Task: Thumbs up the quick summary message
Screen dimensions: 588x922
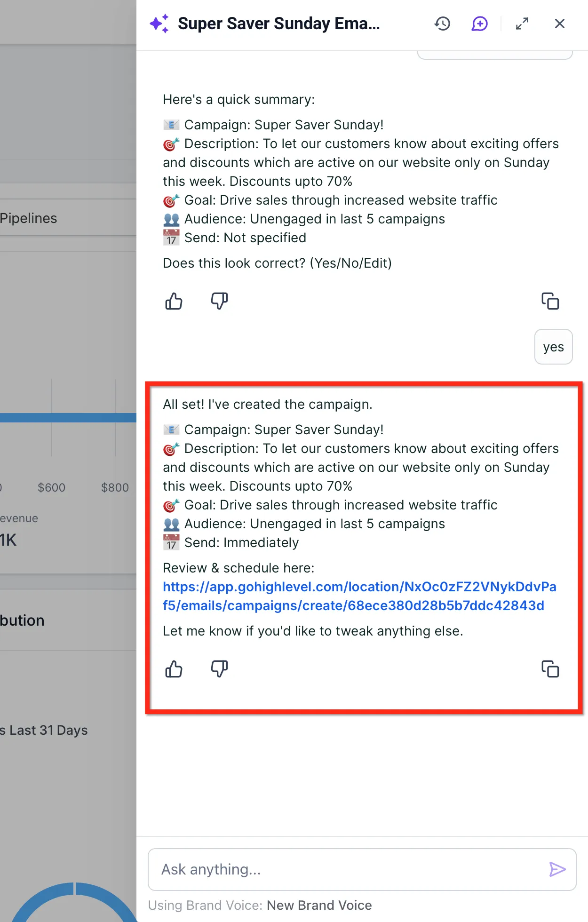Action: coord(174,301)
